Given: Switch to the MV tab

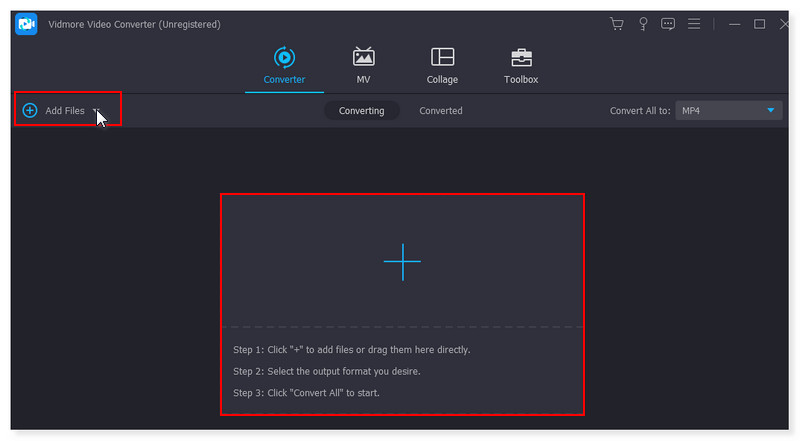Looking at the screenshot, I should pos(364,66).
